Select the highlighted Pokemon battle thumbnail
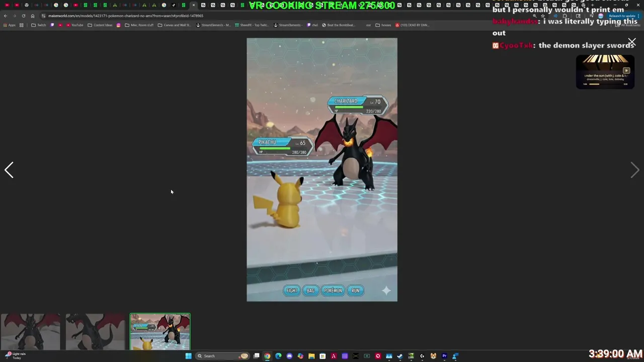 [x=160, y=332]
